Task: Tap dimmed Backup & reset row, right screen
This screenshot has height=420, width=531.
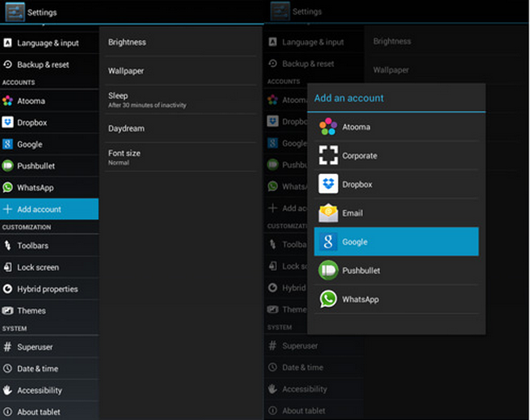Action: tap(315, 64)
